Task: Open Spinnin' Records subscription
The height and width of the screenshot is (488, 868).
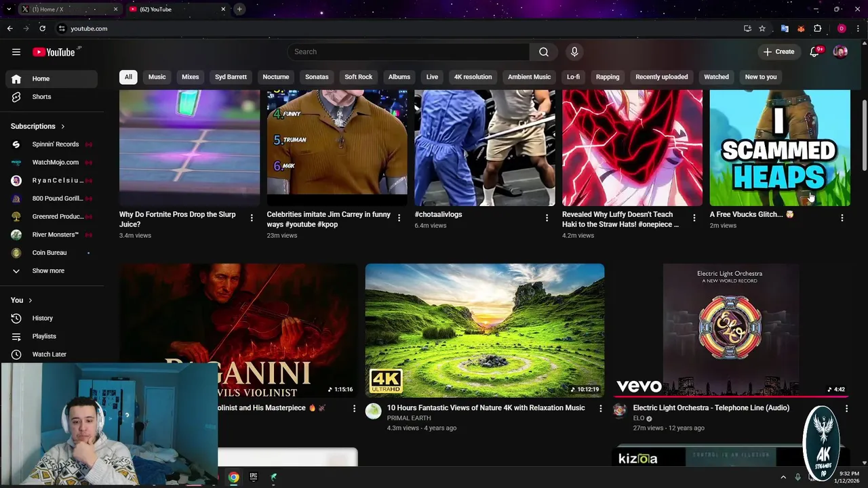Action: (x=52, y=144)
